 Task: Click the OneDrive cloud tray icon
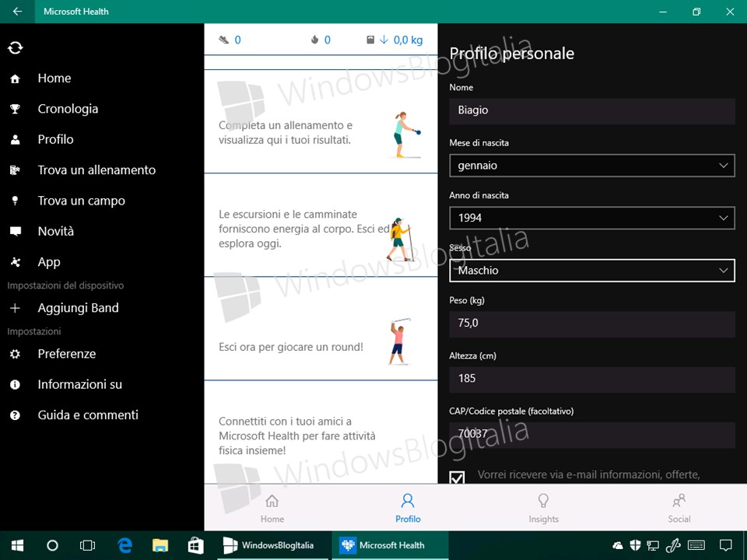tap(618, 545)
